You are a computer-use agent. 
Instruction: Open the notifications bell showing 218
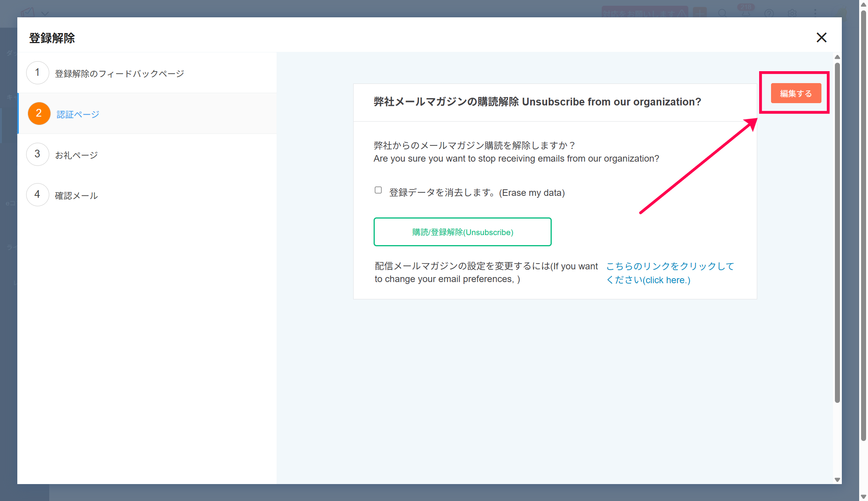[746, 13]
